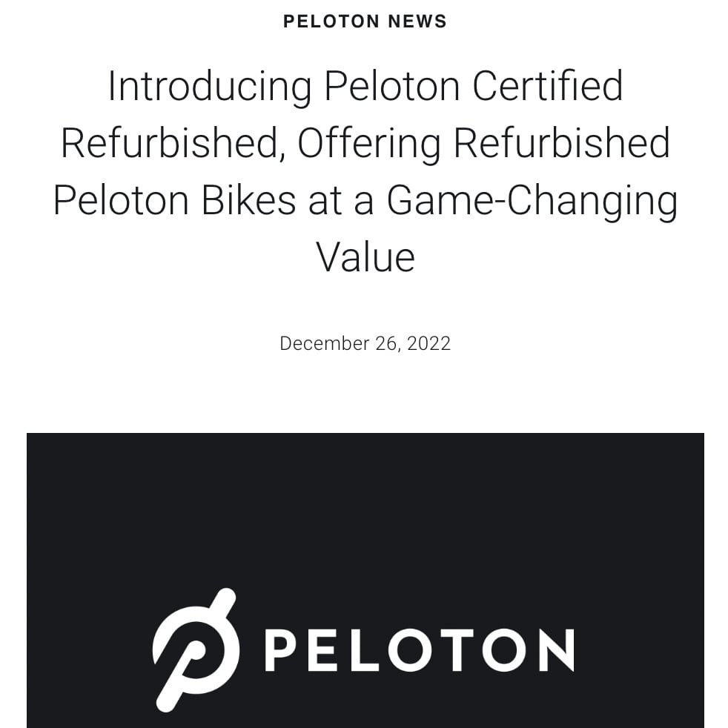Click the December 26, 2022 publish date
Image resolution: width=728 pixels, height=728 pixels.
(365, 344)
